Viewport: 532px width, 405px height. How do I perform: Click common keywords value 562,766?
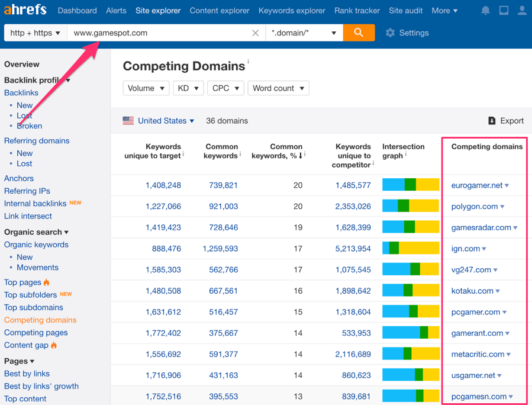[223, 269]
